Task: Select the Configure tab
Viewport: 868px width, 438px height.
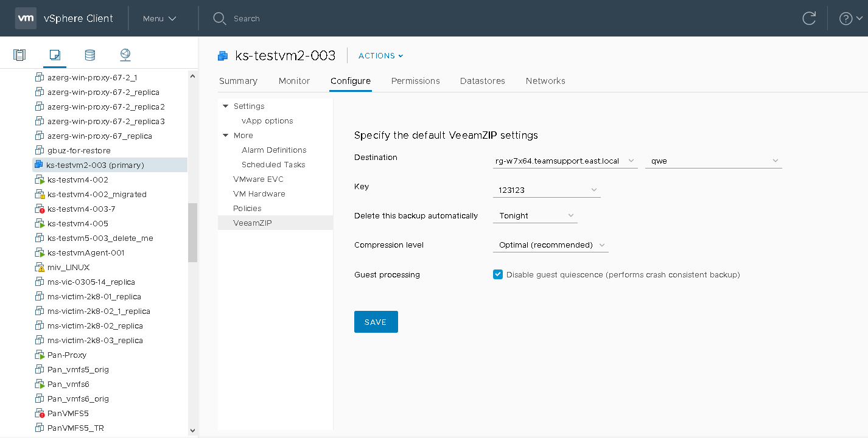Action: pos(351,81)
